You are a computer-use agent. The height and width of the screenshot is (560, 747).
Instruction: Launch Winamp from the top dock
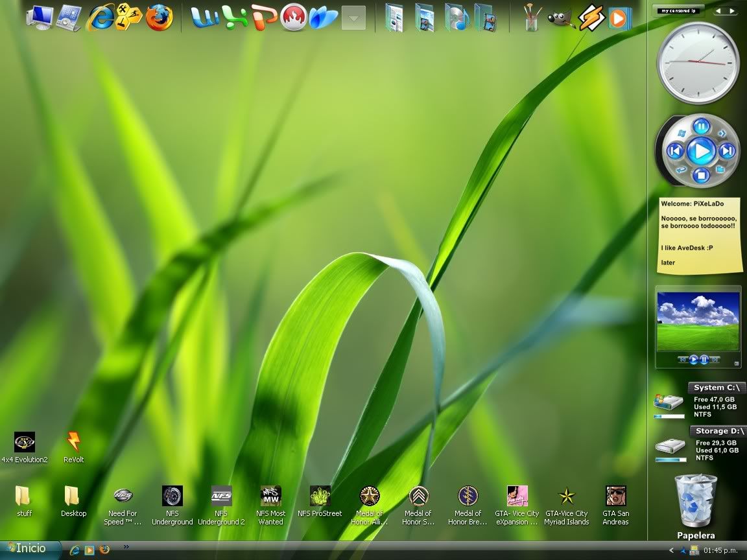[591, 17]
